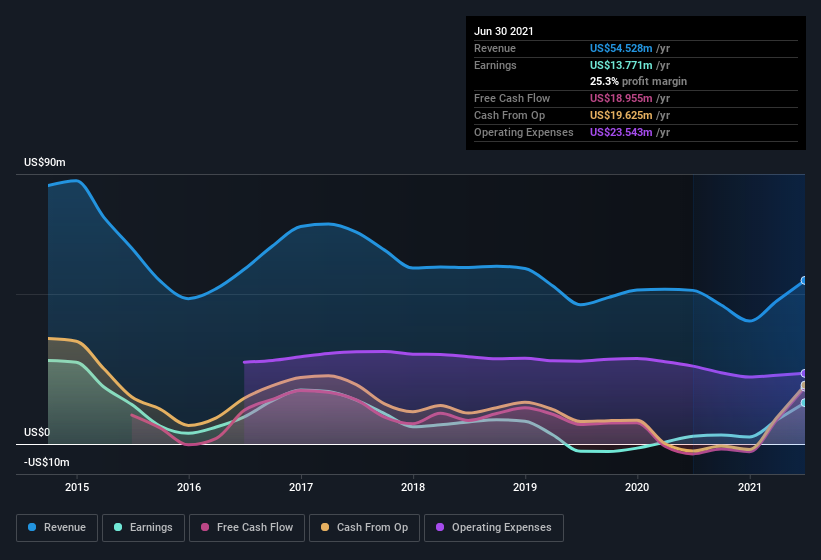
Task: Click the Cash From Op endpoint marker
Action: [804, 386]
